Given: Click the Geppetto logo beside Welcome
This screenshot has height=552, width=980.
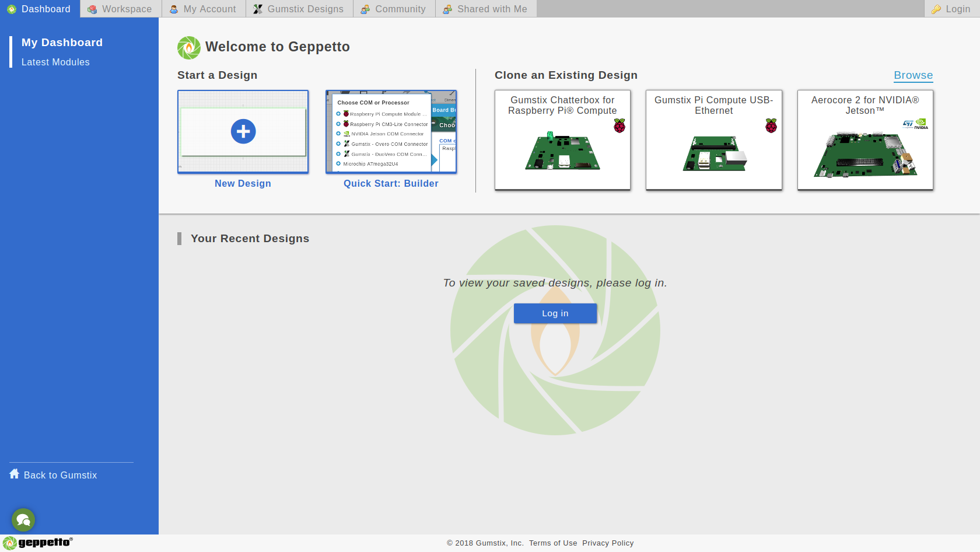Looking at the screenshot, I should (189, 47).
